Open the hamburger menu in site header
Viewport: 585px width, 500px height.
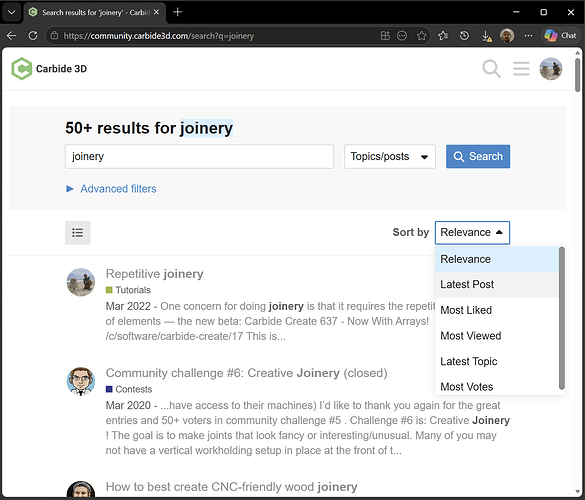(521, 69)
